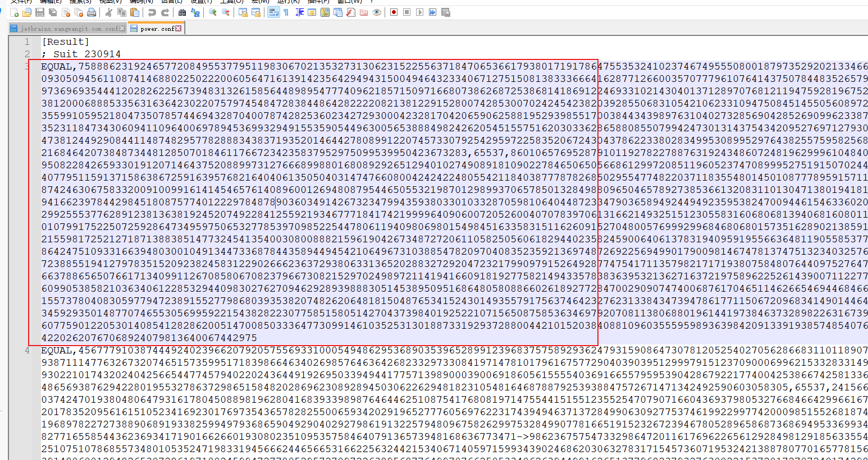Open the Replace tool icon
This screenshot has width=868, height=460.
[x=195, y=12]
